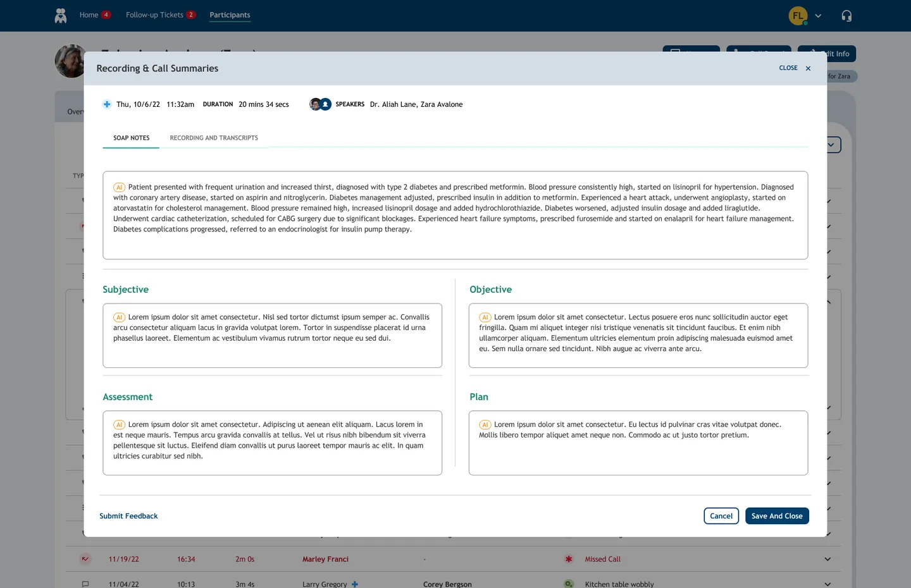Click the app logo icon in navbar

[61, 16]
